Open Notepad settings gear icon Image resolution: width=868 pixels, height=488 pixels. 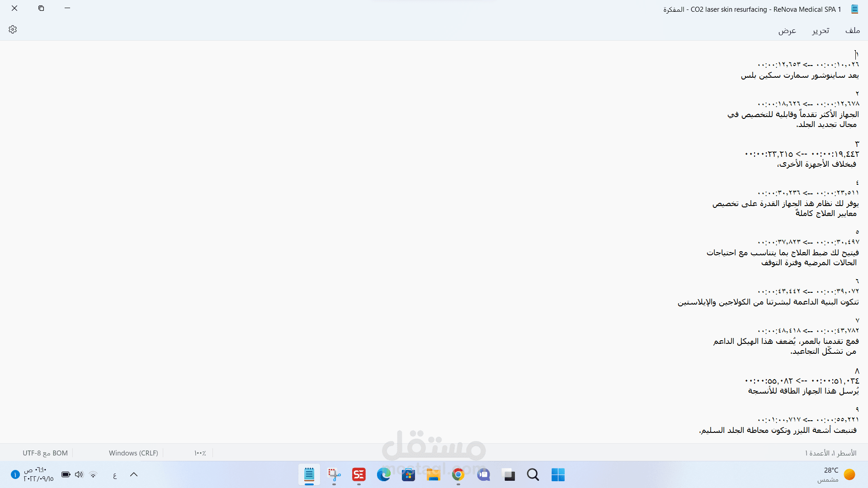click(x=13, y=30)
